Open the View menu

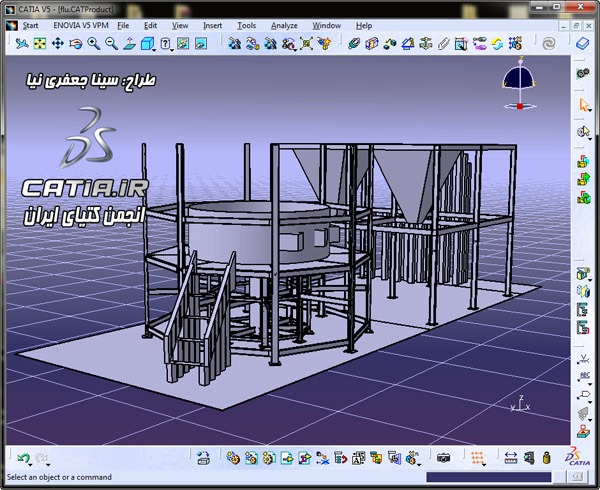tap(180, 26)
